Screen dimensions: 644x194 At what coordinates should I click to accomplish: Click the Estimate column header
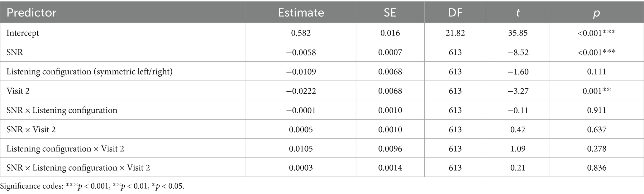pos(301,12)
